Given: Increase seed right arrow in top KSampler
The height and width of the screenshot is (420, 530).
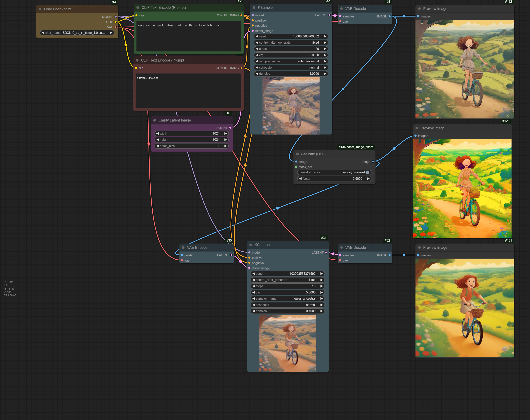Looking at the screenshot, I should (325, 36).
